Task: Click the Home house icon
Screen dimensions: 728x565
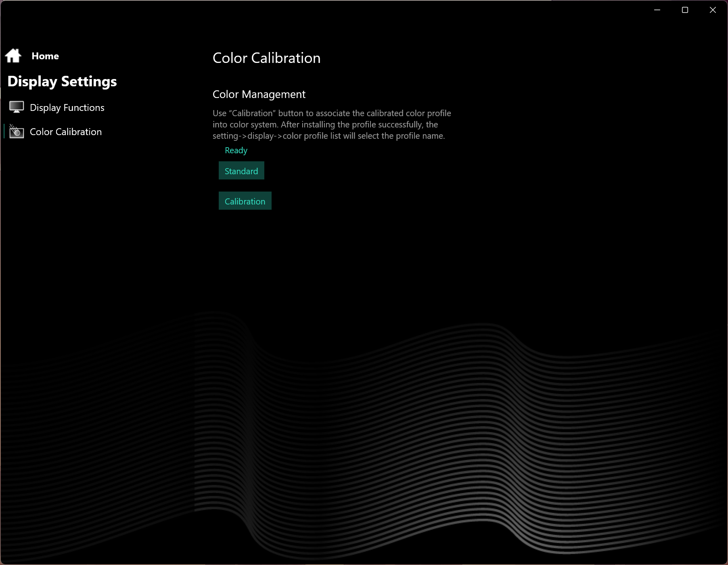Action: coord(13,56)
